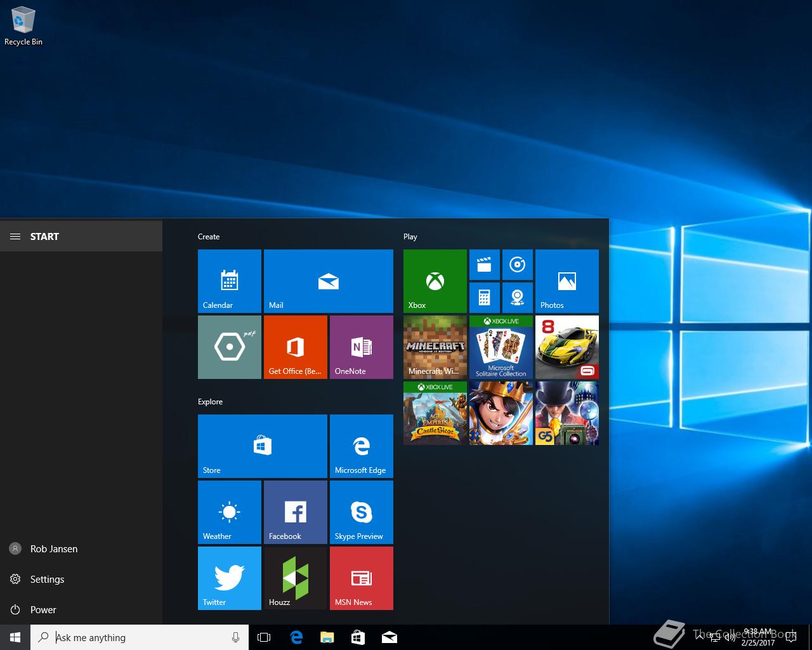Launch the Microsoft Edge tile

coord(362,446)
